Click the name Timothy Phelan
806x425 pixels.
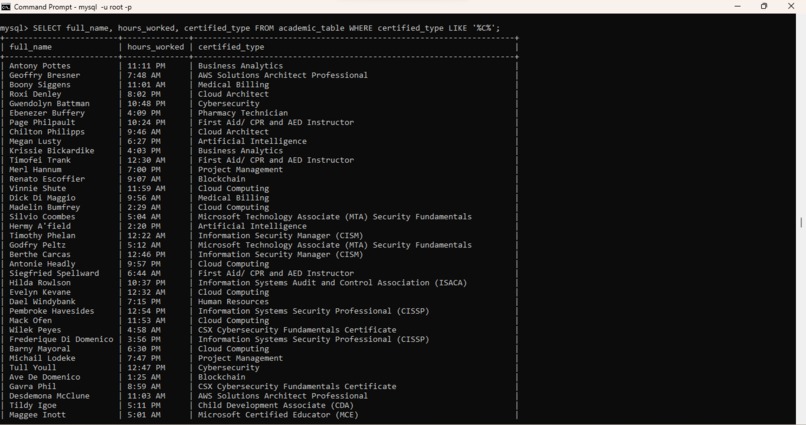click(x=42, y=235)
